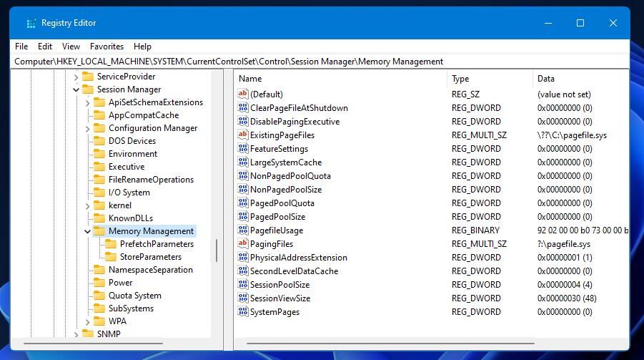This screenshot has height=360, width=644.
Task: Open the Edit menu
Action: (45, 47)
